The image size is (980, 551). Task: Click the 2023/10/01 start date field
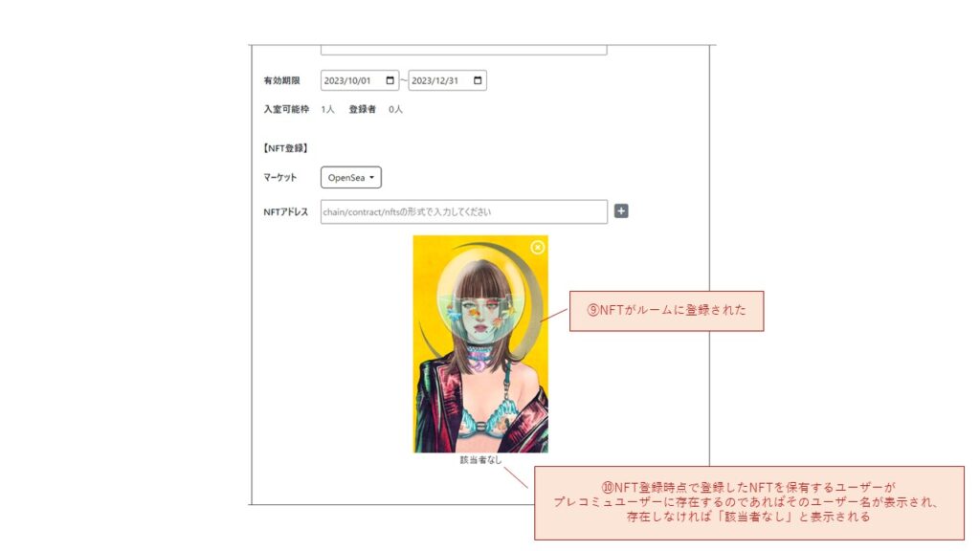[x=360, y=80]
